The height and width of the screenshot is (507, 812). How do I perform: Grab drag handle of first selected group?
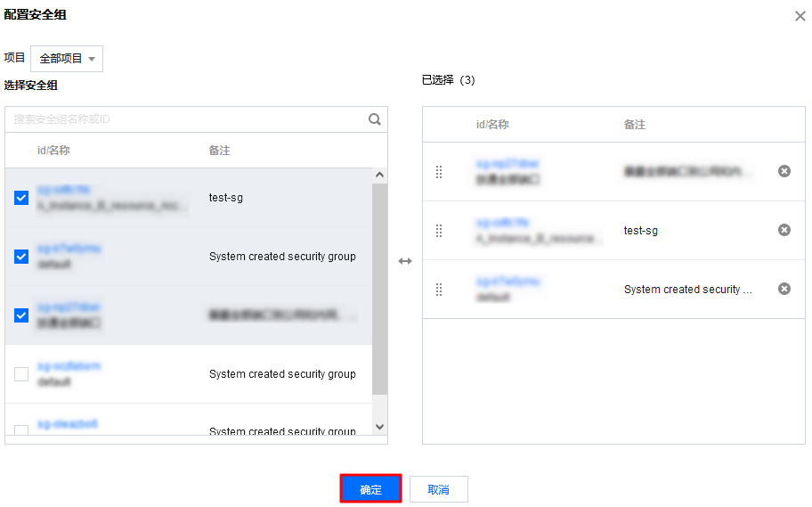(439, 172)
